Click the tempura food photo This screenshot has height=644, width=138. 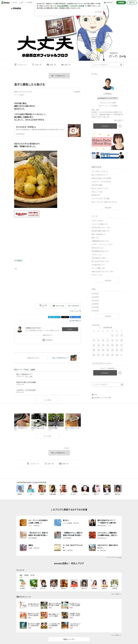tap(36, 179)
